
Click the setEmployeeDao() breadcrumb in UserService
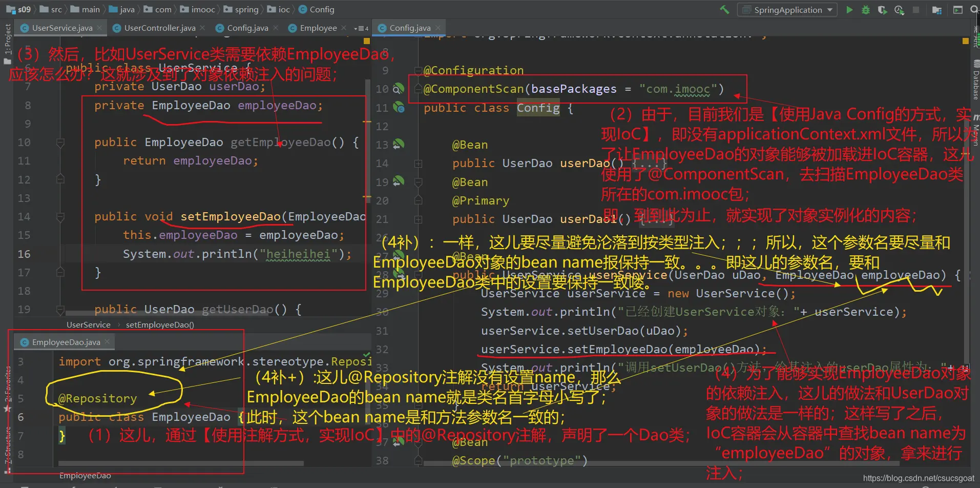click(160, 324)
